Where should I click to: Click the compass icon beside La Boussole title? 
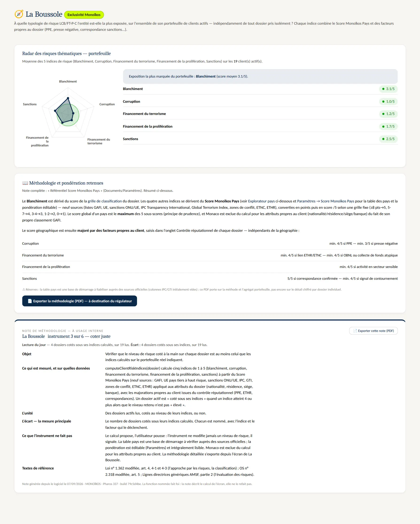(19, 14)
